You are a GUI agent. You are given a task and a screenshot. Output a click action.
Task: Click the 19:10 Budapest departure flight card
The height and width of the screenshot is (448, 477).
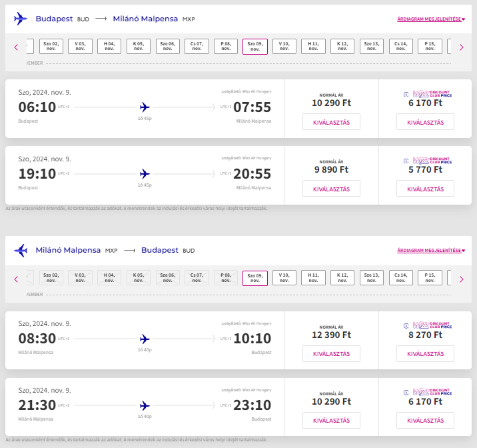click(145, 175)
